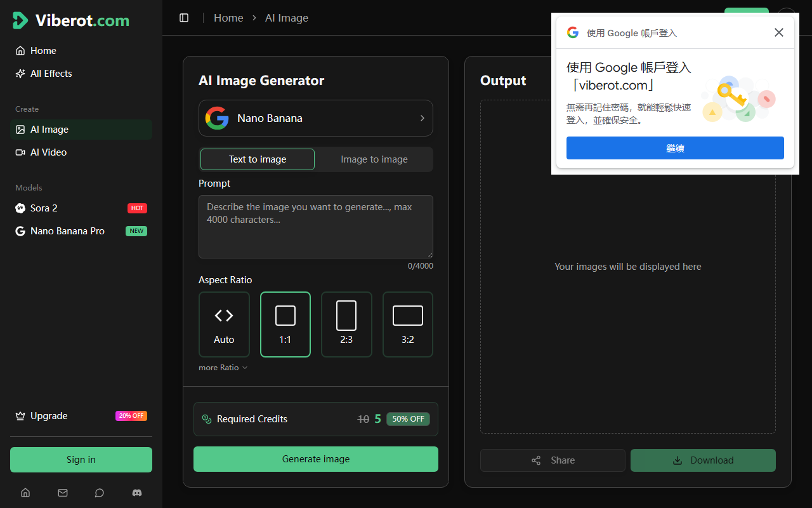Open the Nano Banana model selector

[316, 118]
